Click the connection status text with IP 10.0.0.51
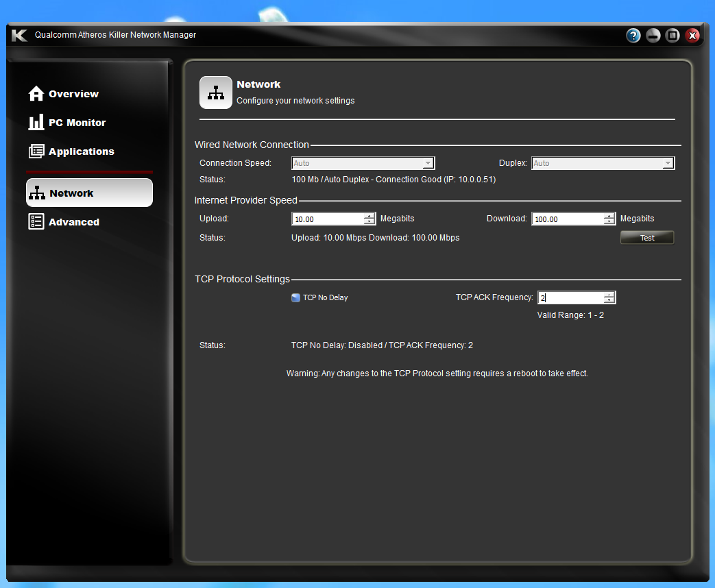 [393, 180]
